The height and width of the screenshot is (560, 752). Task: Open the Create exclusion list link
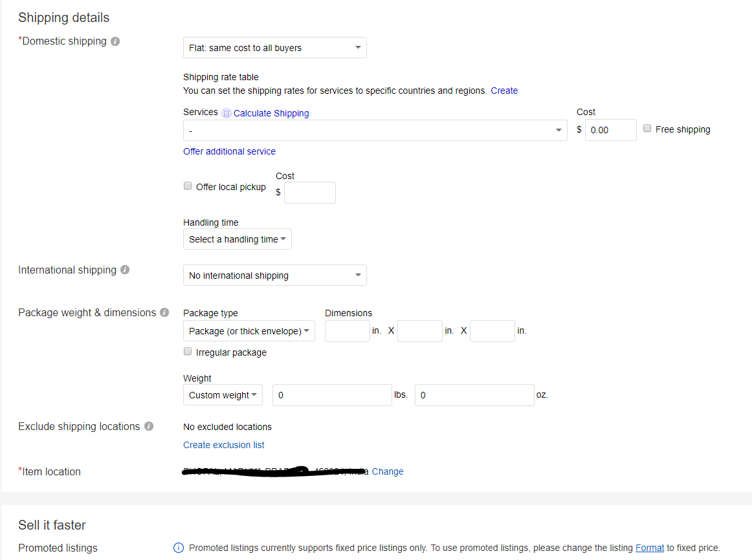(223, 445)
